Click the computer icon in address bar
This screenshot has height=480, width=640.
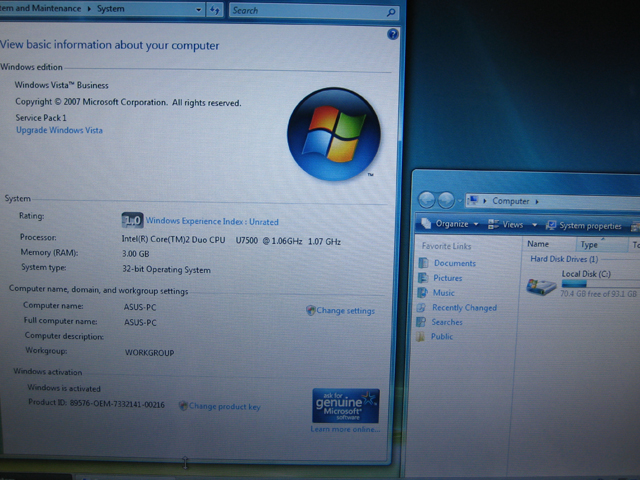[473, 200]
